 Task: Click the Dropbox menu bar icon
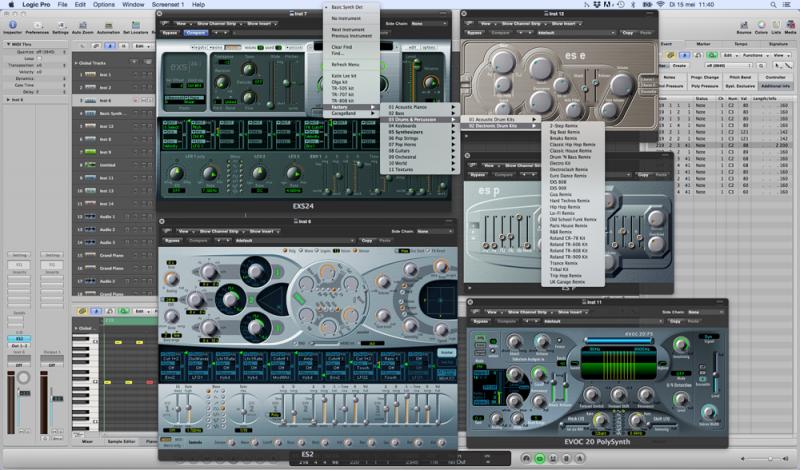[x=597, y=5]
